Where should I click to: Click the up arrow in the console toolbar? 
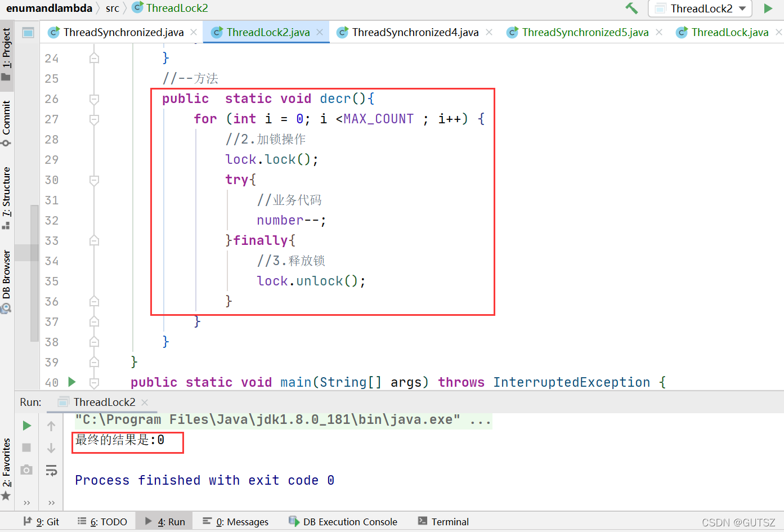(x=51, y=426)
